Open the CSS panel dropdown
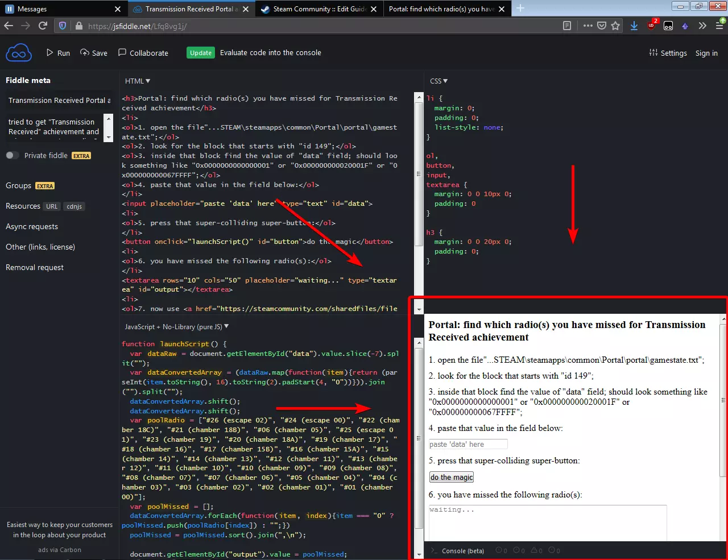Image resolution: width=728 pixels, height=560 pixels. click(439, 81)
